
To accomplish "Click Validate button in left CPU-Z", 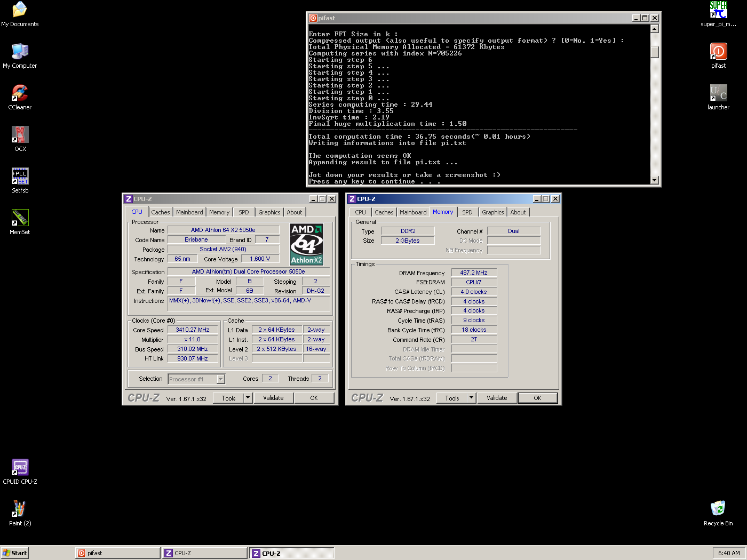I will pyautogui.click(x=273, y=398).
